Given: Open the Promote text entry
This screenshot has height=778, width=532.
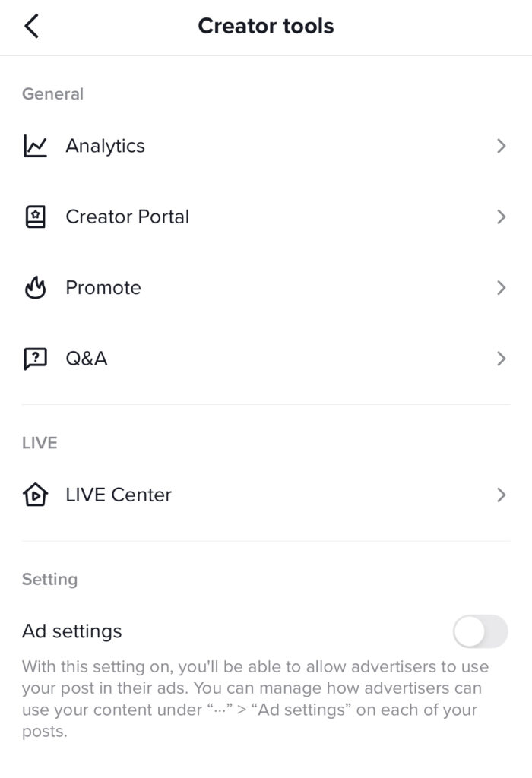Looking at the screenshot, I should tap(103, 288).
